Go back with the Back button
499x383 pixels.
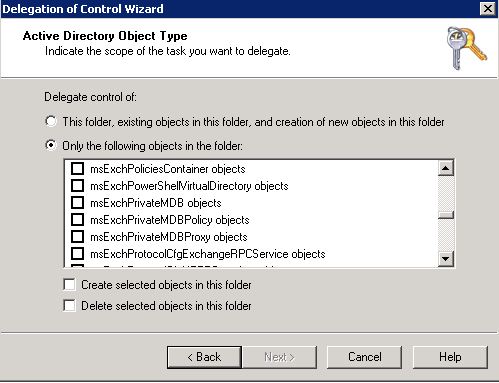[x=204, y=357]
